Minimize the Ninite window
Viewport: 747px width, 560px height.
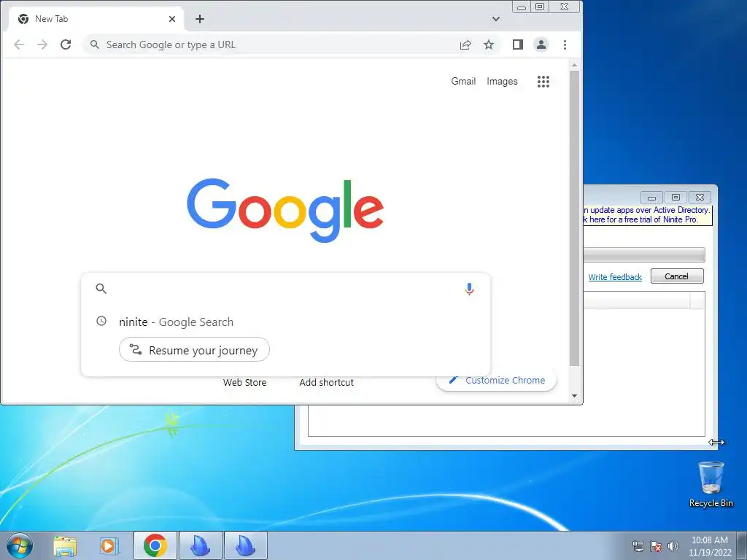[x=651, y=198]
